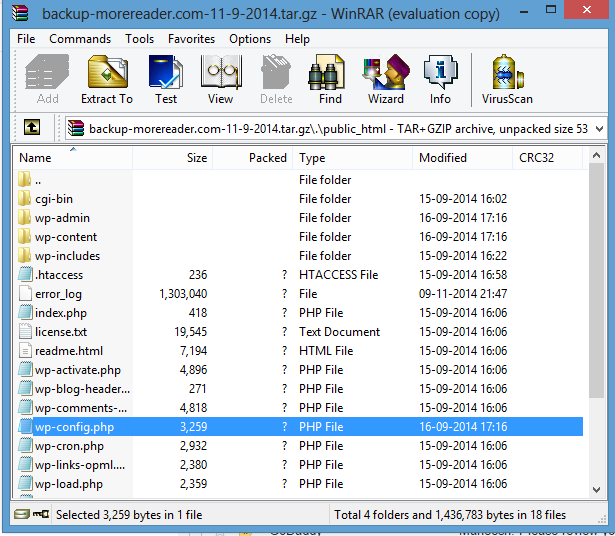Viewport: 615px width, 536px height.
Task: Click the license.txt size 19,545
Action: pyautogui.click(x=191, y=332)
